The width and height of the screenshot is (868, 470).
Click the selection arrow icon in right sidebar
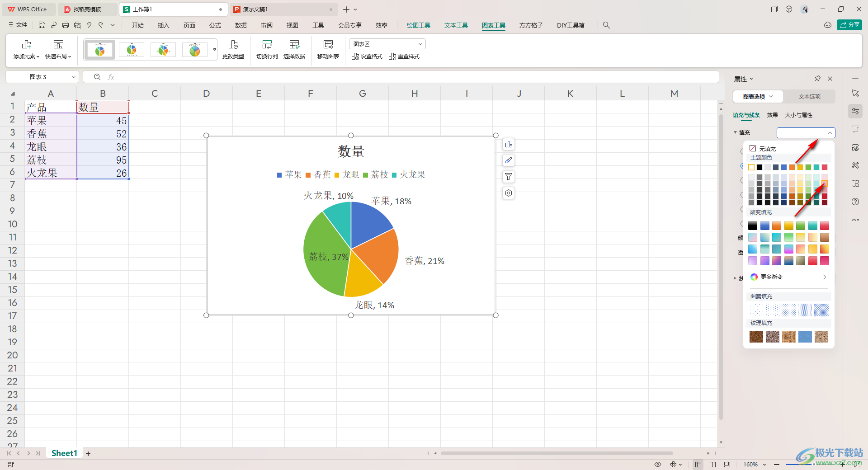[855, 93]
